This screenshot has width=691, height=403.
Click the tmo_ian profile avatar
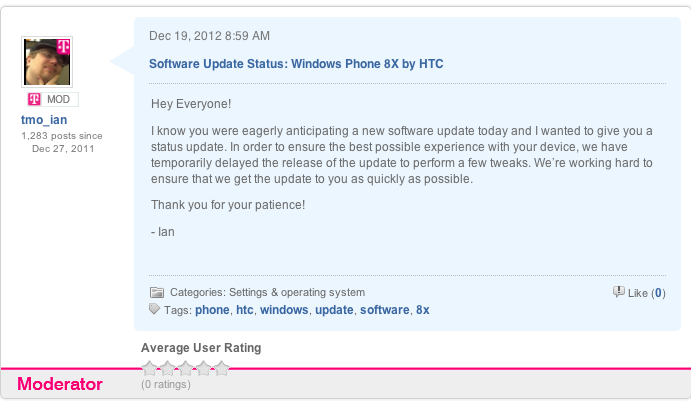[x=47, y=61]
